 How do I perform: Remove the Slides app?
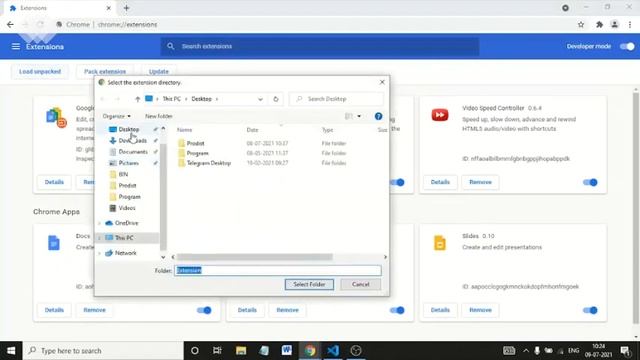coord(480,310)
